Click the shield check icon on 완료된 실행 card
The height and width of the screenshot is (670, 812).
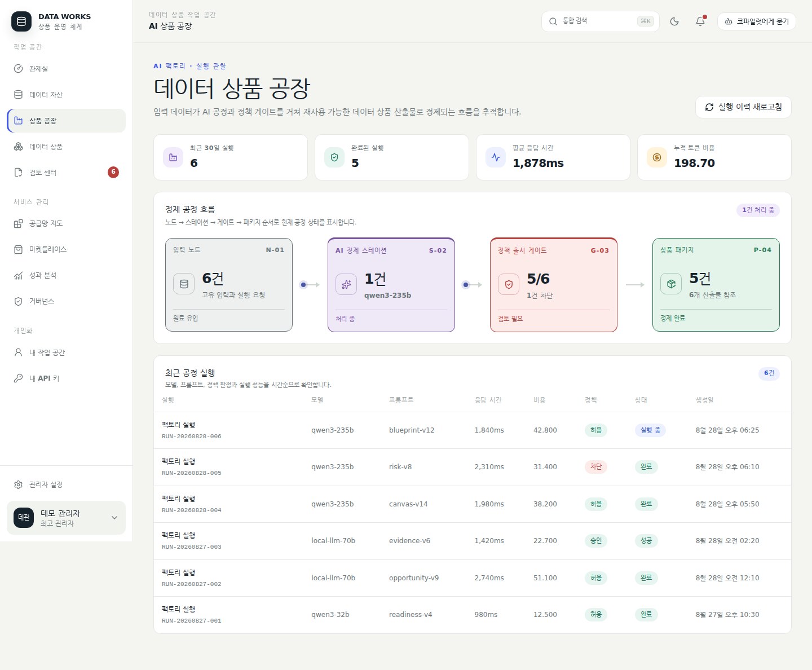334,157
